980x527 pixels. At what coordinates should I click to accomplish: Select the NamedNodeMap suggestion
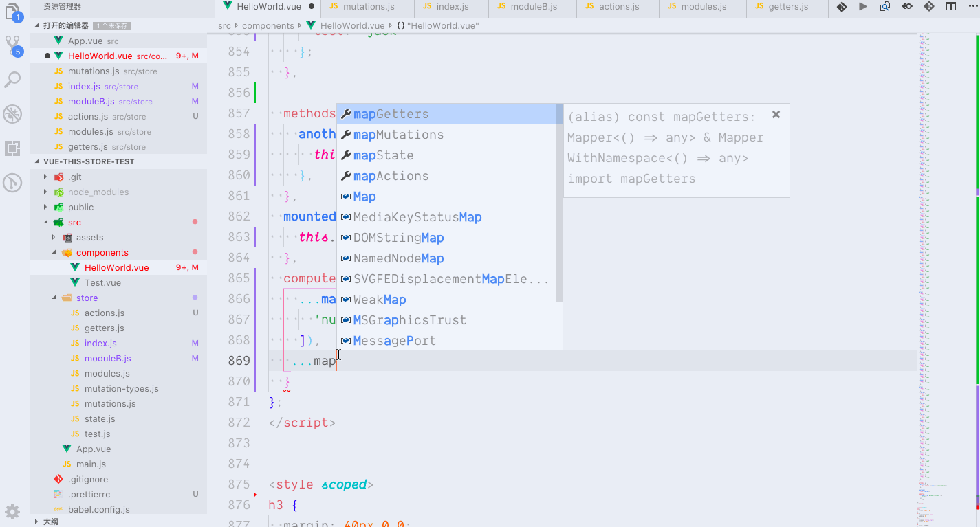point(446,258)
